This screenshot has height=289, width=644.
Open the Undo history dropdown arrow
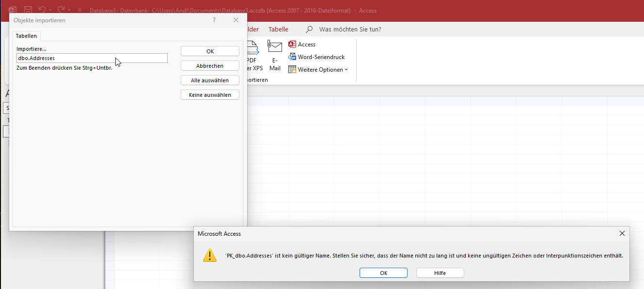pos(51,10)
